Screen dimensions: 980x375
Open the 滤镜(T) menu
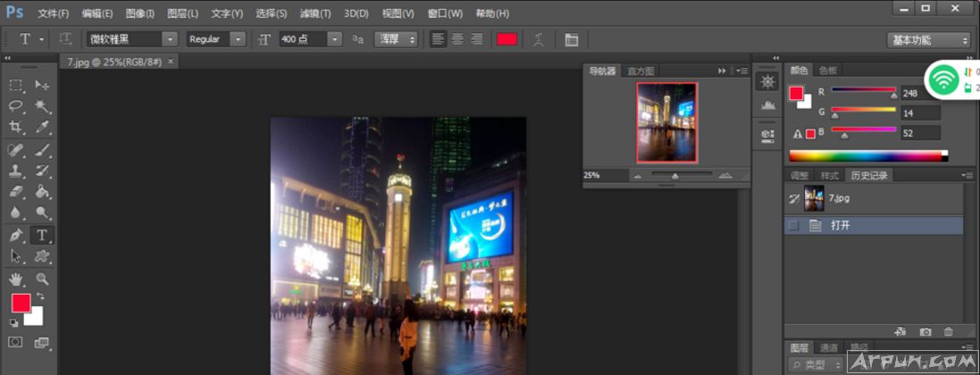(313, 13)
